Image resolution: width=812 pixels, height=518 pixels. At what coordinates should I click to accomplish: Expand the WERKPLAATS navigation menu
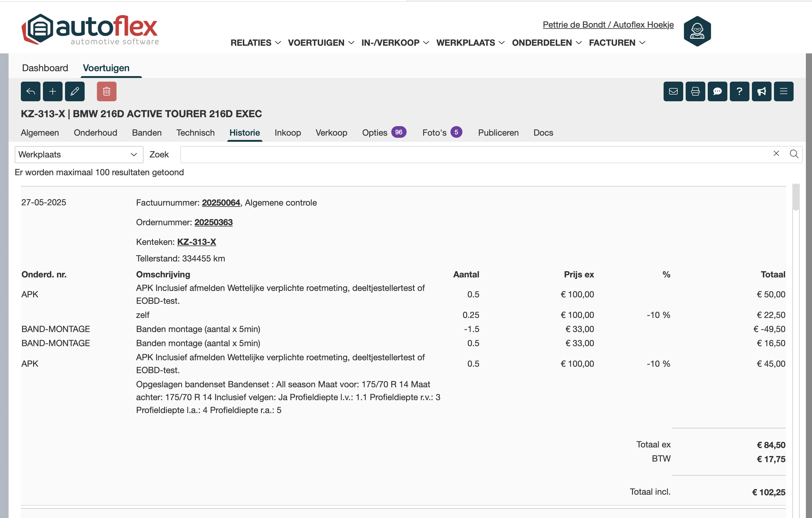point(470,43)
